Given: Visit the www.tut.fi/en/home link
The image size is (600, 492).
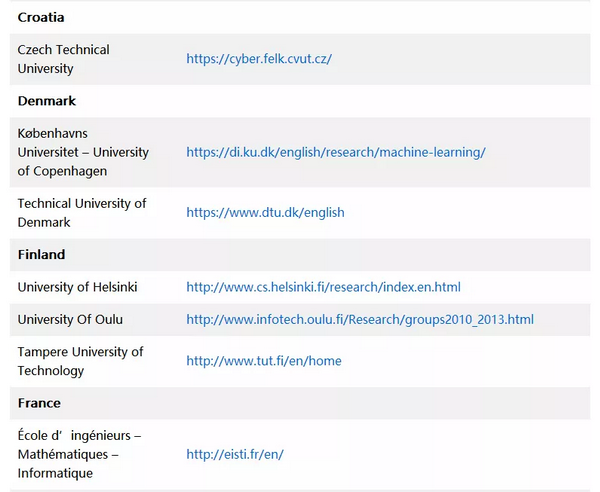Looking at the screenshot, I should (x=264, y=361).
